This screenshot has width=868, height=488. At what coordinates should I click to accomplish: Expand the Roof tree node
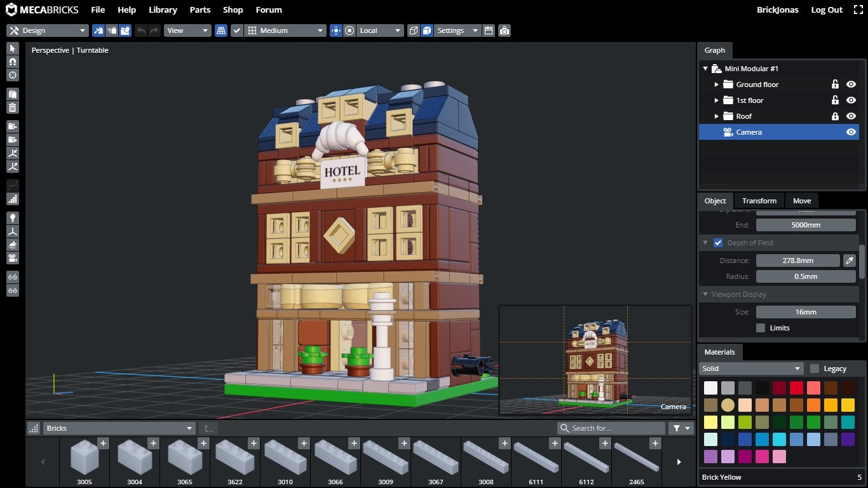[x=716, y=116]
